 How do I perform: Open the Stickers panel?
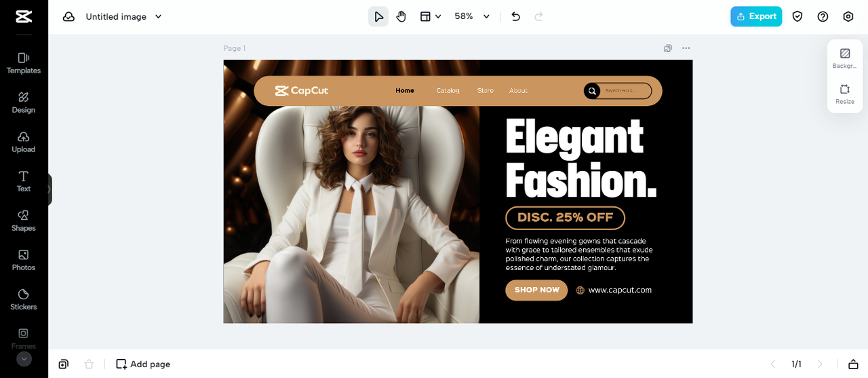pos(24,299)
